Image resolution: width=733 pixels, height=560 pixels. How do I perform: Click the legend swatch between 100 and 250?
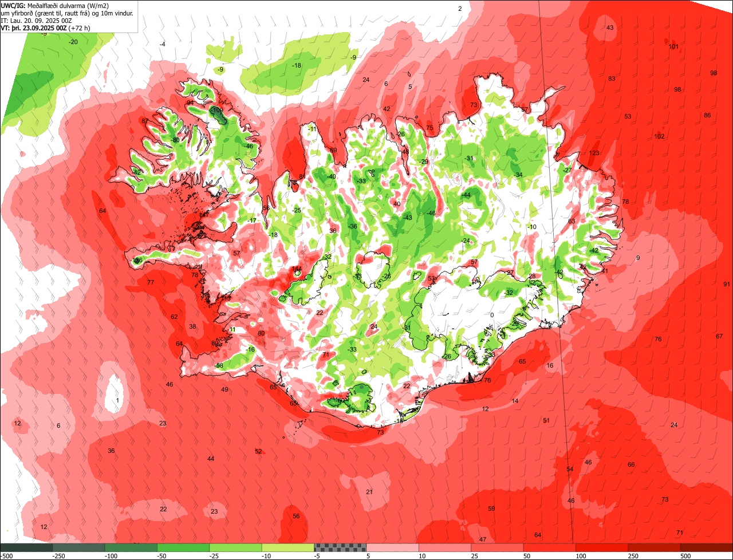click(x=602, y=547)
